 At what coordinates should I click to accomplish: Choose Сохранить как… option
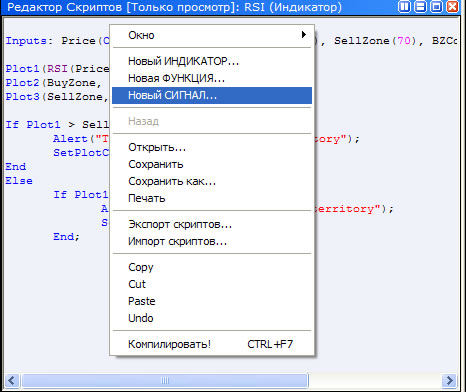[212, 181]
